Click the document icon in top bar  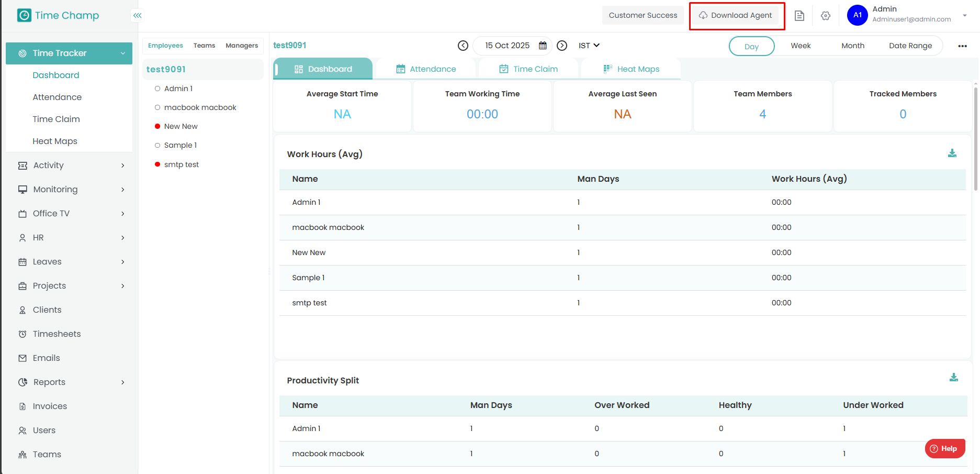(x=799, y=16)
